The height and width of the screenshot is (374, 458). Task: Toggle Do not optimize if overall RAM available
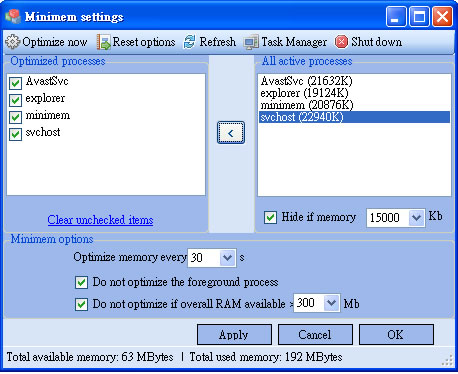(x=81, y=304)
